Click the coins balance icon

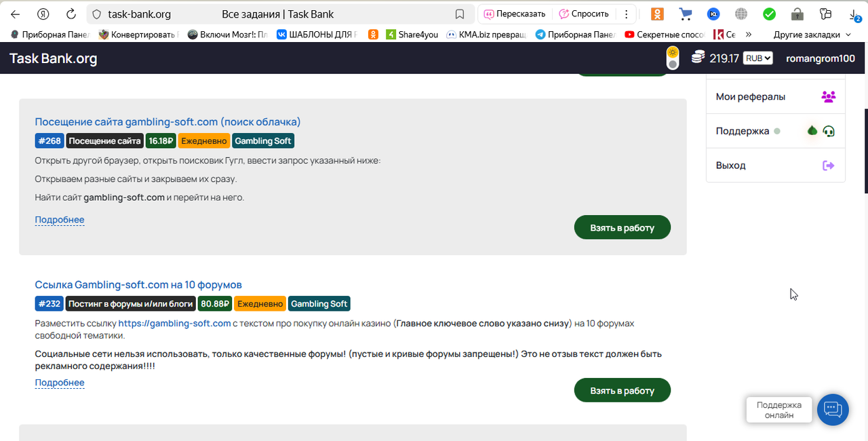pos(698,58)
